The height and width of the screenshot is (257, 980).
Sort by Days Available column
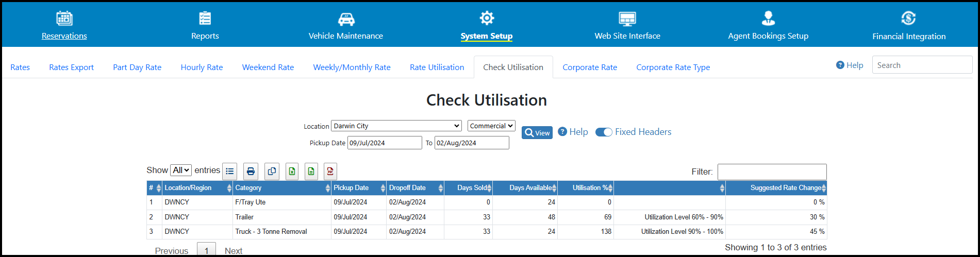click(525, 188)
